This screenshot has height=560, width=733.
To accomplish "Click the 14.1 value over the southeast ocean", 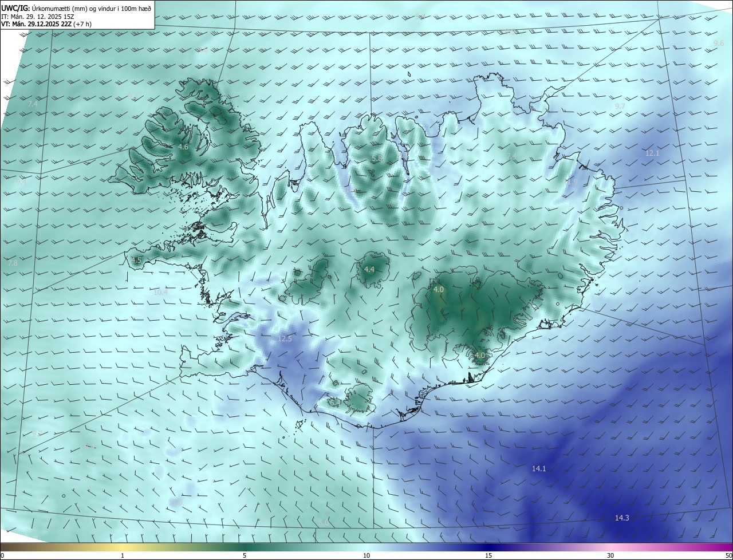I will pos(539,469).
